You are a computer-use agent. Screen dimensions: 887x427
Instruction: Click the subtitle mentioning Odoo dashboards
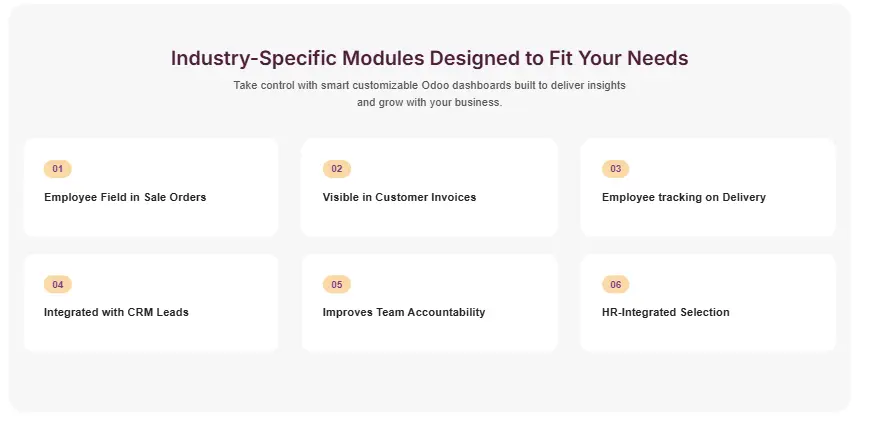coord(429,94)
